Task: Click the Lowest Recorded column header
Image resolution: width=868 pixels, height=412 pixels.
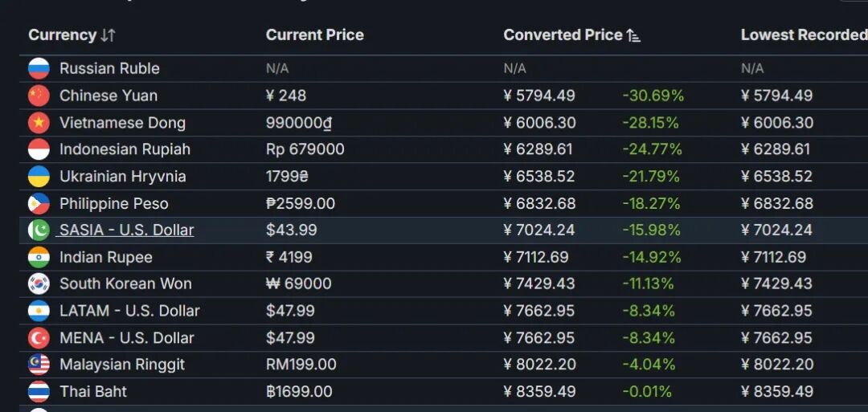Action: point(805,35)
